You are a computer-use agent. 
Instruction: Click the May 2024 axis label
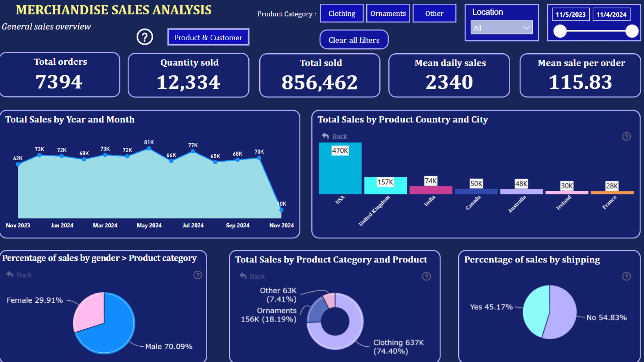pos(149,226)
